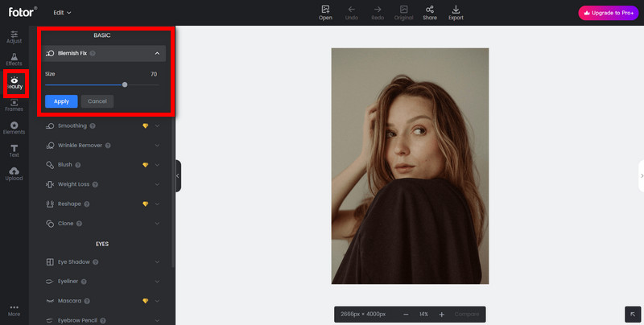Click the Cancel button
Screen dimensions: 644x325
point(97,101)
